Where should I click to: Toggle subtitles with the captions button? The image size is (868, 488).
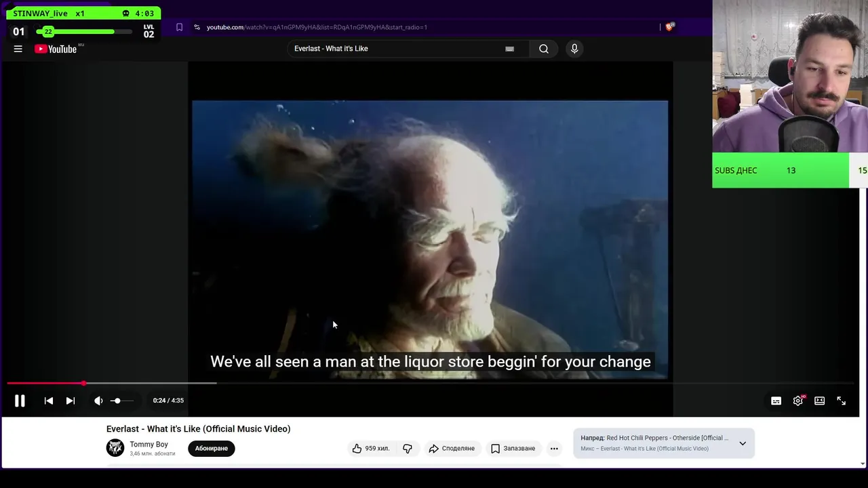776,401
